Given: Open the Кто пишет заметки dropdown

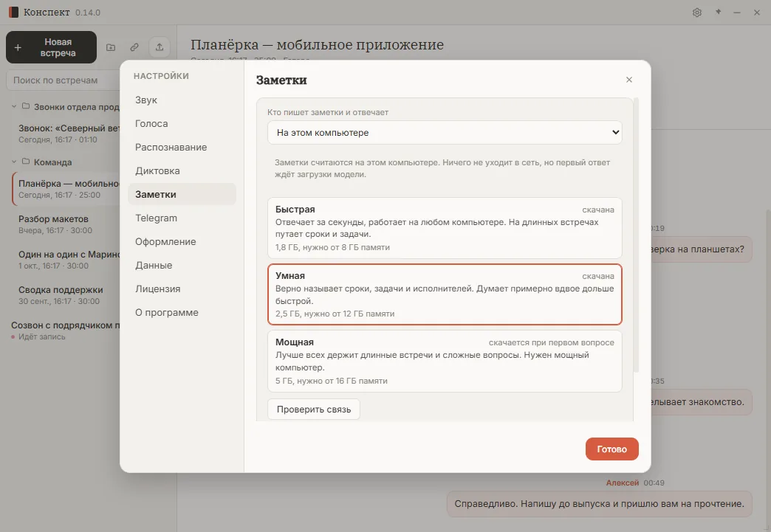Looking at the screenshot, I should coord(445,133).
